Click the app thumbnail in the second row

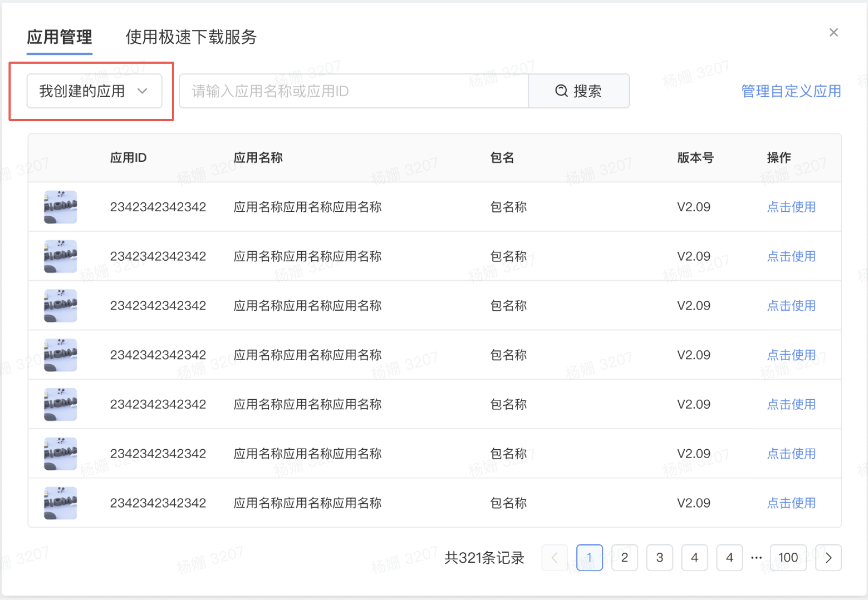59,256
